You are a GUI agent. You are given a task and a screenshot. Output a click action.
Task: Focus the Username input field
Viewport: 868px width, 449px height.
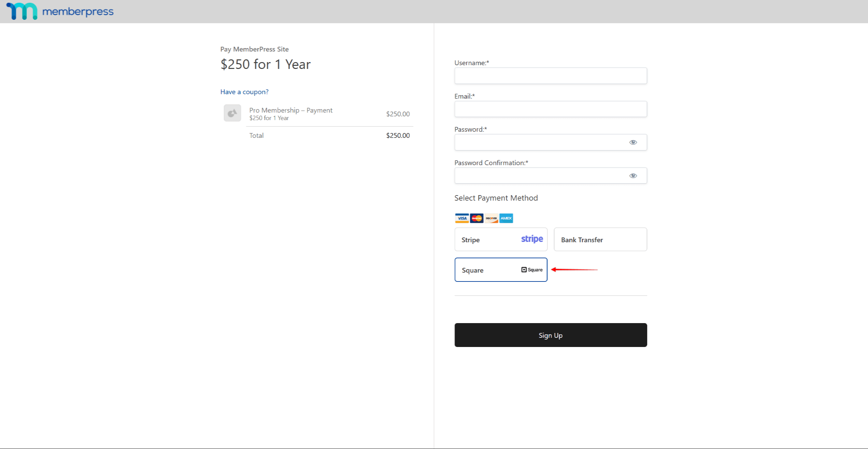tap(550, 76)
